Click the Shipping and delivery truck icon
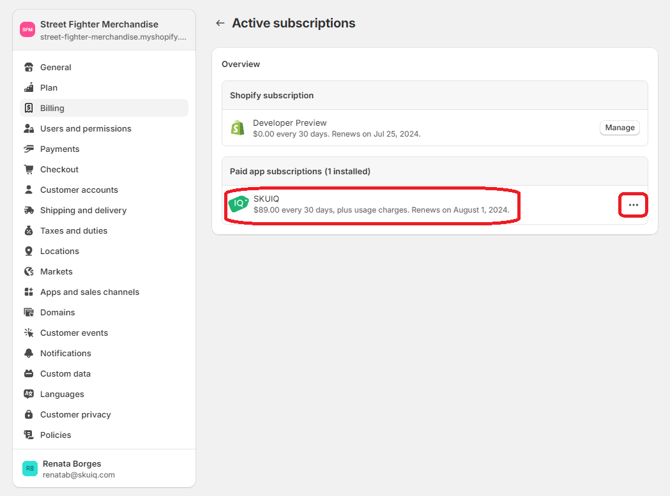Image resolution: width=670 pixels, height=496 pixels. pyautogui.click(x=29, y=210)
